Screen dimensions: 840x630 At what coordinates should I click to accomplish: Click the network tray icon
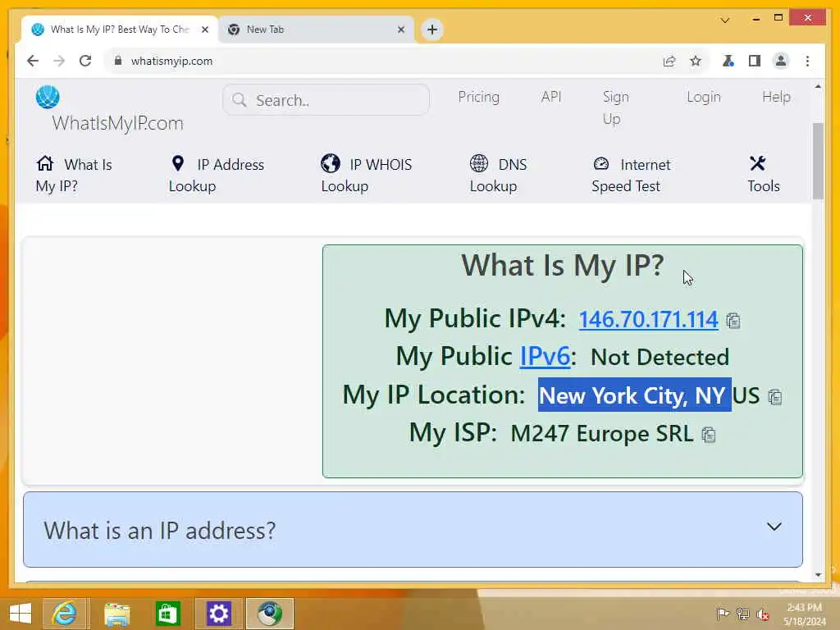point(742,614)
